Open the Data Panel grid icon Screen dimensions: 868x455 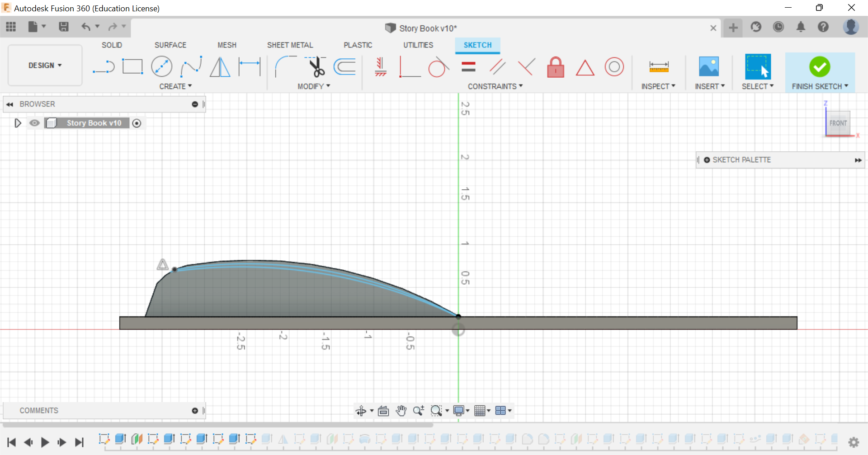[x=11, y=27]
